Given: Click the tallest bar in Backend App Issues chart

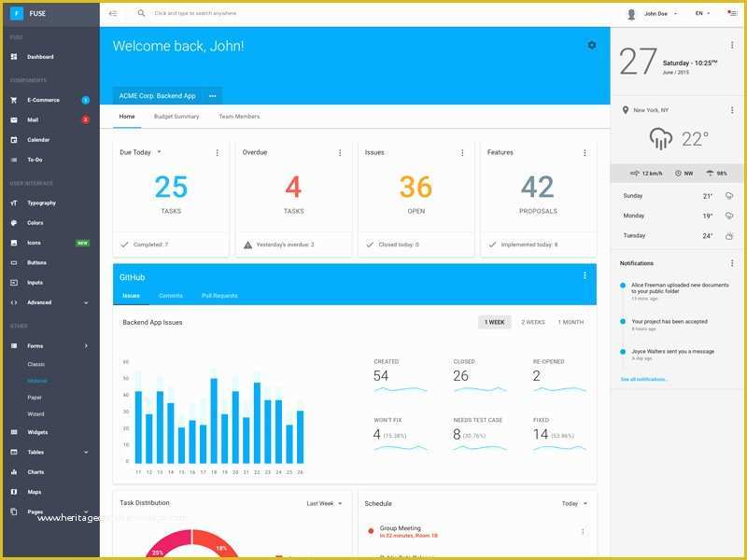Looking at the screenshot, I should click(214, 421).
